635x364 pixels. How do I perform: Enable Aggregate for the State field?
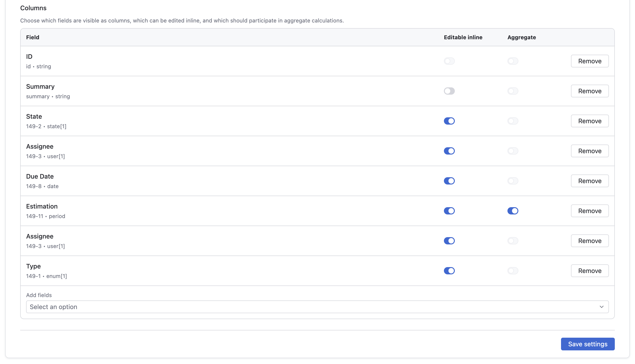click(x=513, y=121)
